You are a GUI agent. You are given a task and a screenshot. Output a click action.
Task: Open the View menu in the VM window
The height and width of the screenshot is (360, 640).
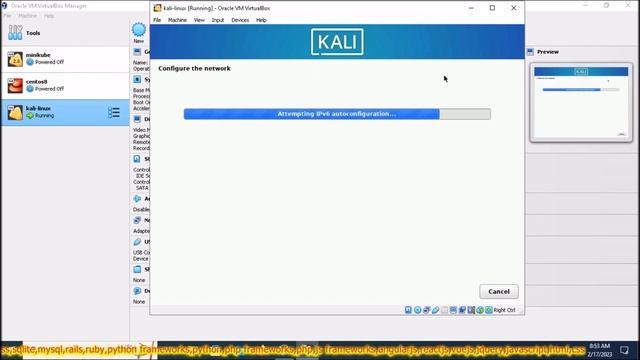click(x=199, y=20)
